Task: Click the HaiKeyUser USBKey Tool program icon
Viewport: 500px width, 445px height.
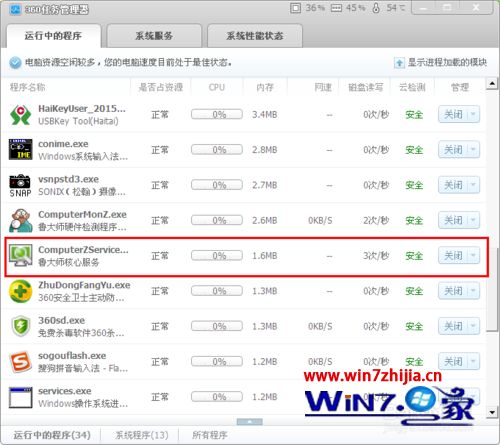Action: coord(21,115)
